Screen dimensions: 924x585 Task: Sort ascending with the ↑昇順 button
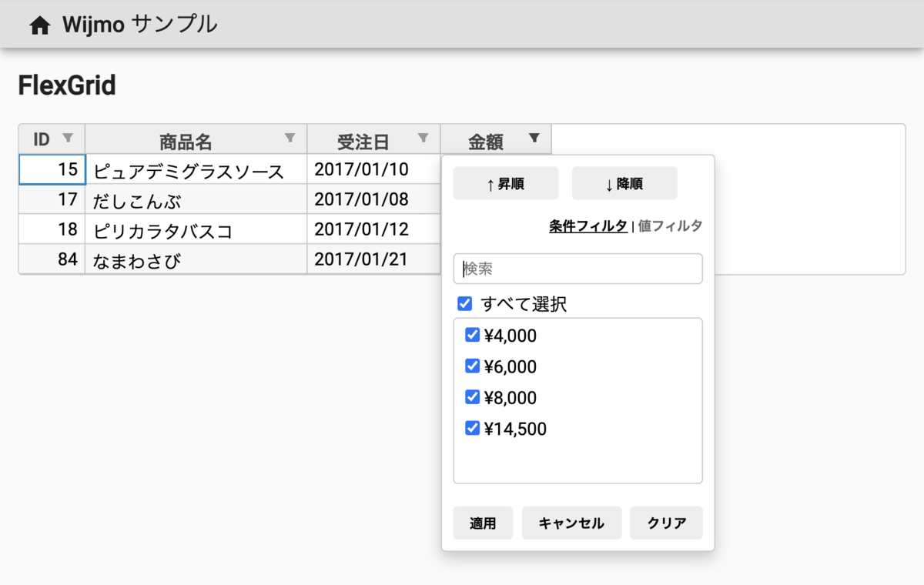pos(505,182)
